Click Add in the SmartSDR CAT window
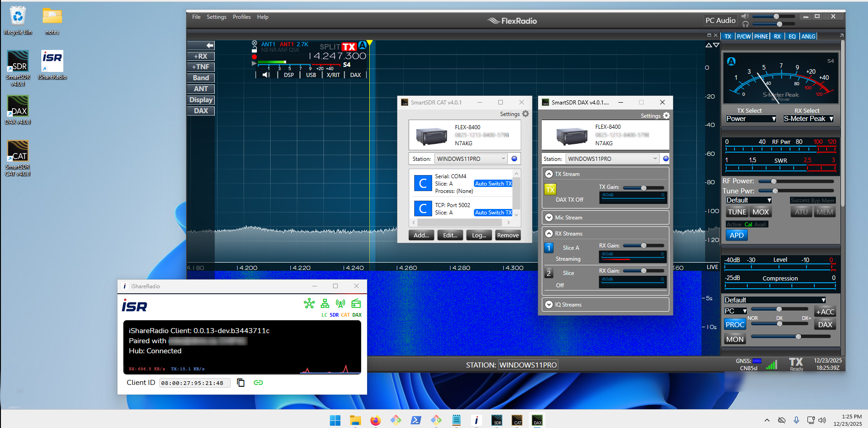 coord(421,235)
